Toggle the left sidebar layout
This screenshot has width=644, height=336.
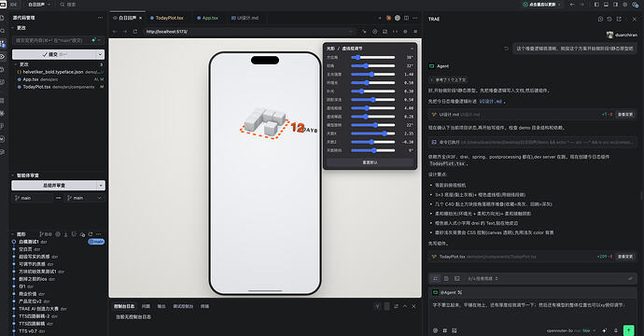pos(596,5)
